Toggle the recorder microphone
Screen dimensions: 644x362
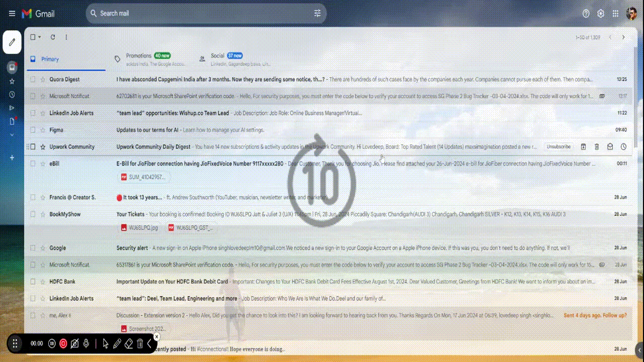click(87, 344)
